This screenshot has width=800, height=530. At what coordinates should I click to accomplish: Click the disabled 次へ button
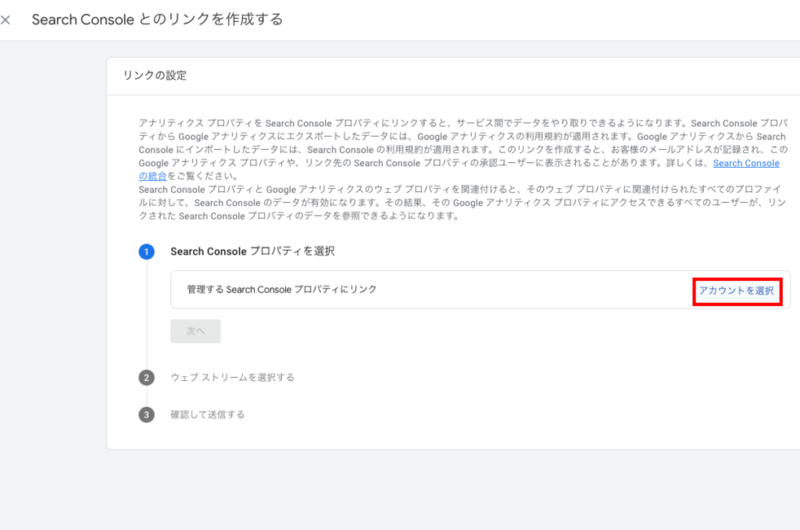click(x=195, y=331)
